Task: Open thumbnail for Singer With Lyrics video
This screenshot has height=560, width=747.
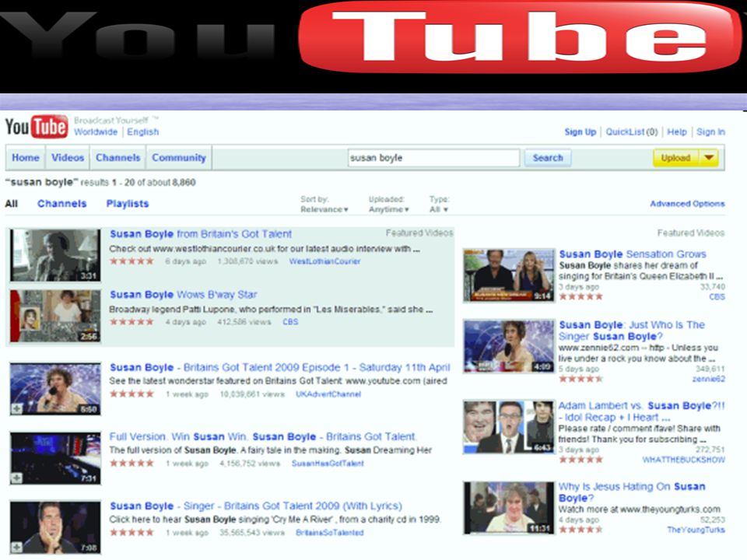Action: [x=55, y=527]
